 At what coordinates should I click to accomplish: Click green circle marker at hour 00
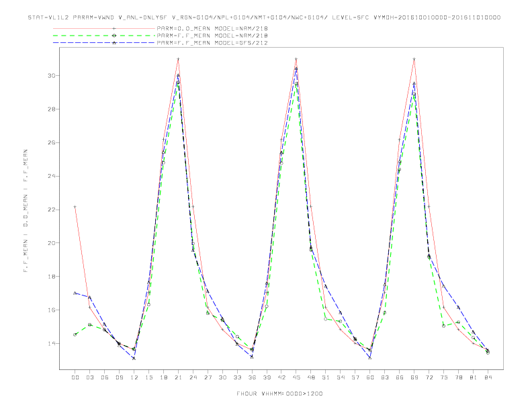click(x=75, y=334)
